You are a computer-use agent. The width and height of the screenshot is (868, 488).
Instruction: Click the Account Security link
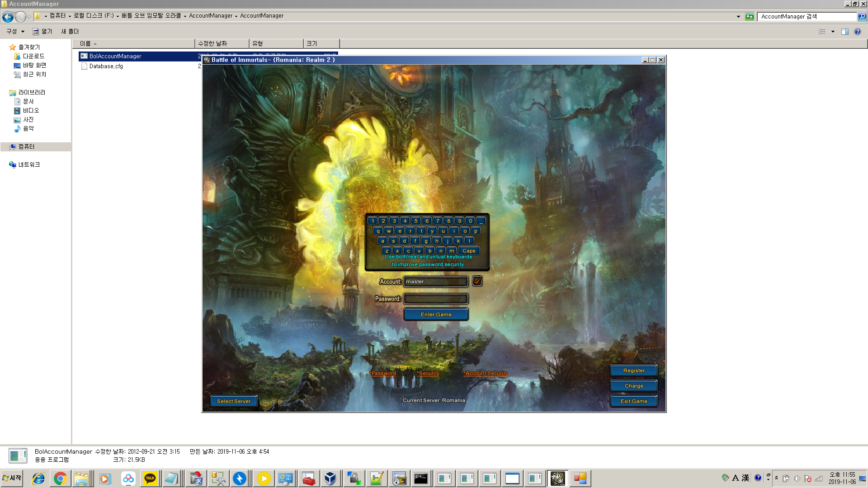486,373
